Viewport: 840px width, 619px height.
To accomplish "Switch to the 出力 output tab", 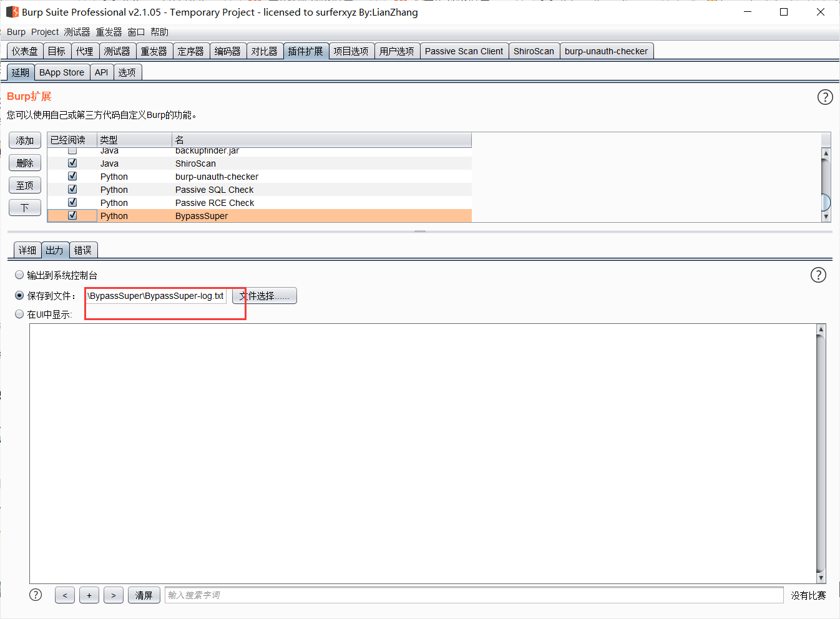I will (x=55, y=250).
